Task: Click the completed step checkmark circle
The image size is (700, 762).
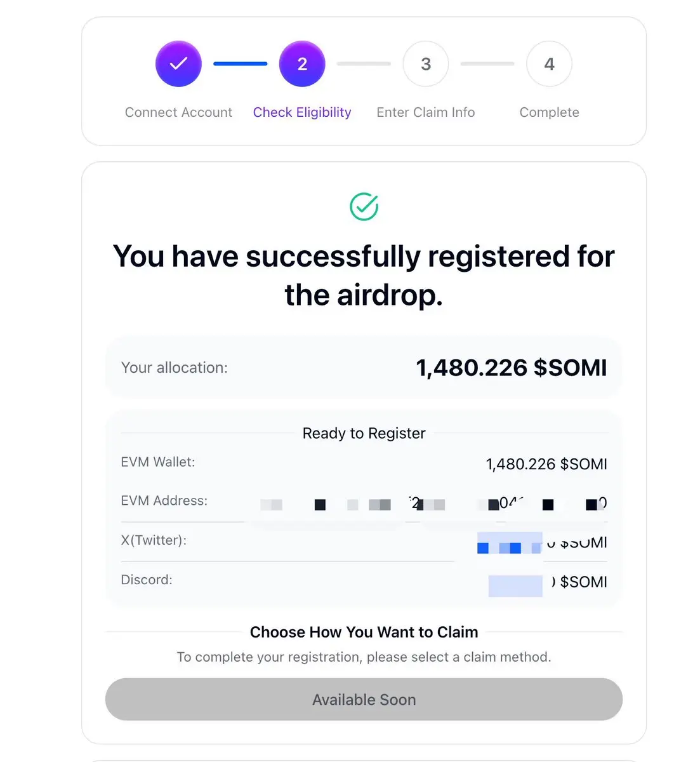Action: click(x=178, y=63)
